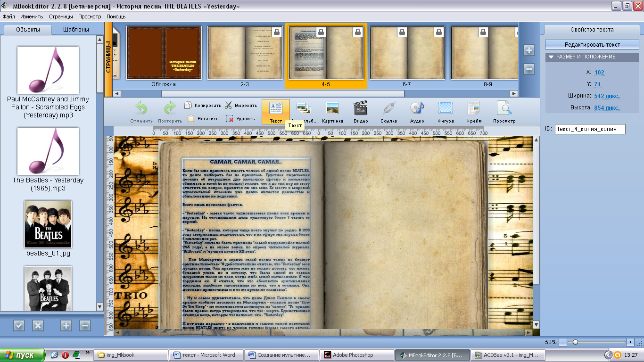Screen dimensions: 644x362
Task: Select pages 2-3 thumbnail
Action: (245, 52)
